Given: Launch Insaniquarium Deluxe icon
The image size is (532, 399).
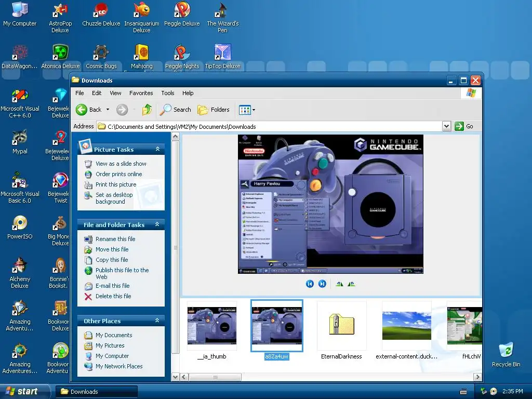Looking at the screenshot, I should coord(141,17).
